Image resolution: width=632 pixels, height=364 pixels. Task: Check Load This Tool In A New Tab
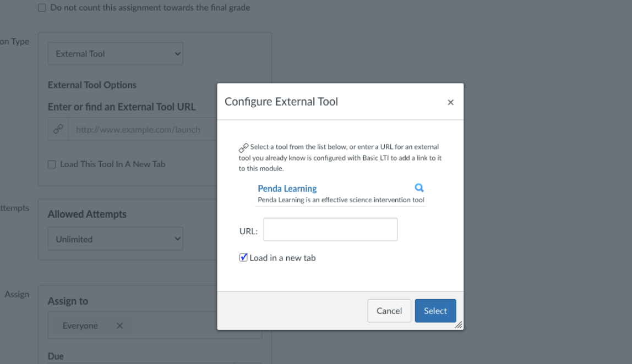[x=52, y=164]
